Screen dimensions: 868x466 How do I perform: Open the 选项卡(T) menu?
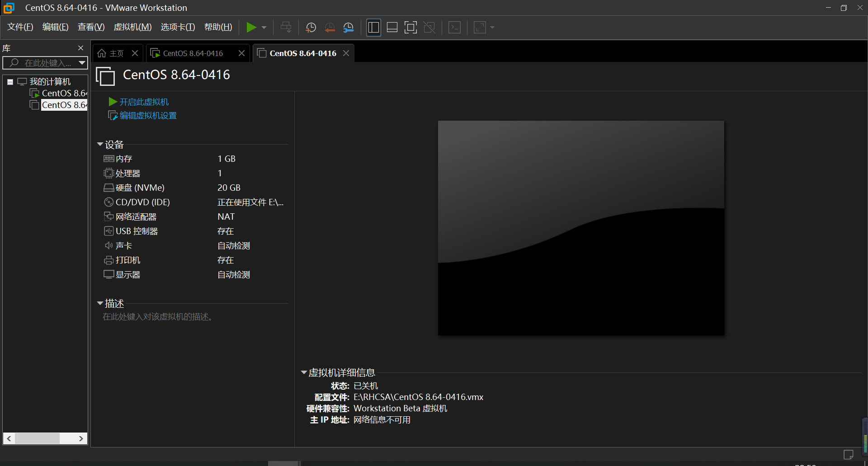tap(178, 27)
